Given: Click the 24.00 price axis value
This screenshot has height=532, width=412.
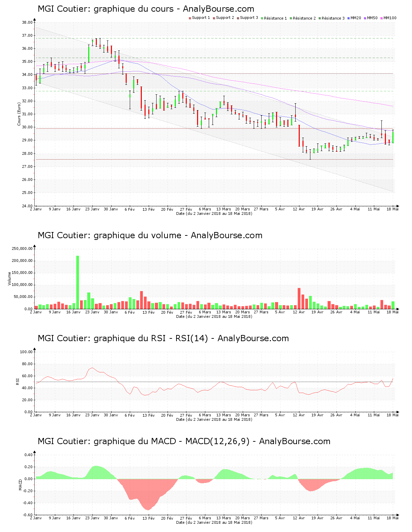Looking at the screenshot, I should coord(27,206).
